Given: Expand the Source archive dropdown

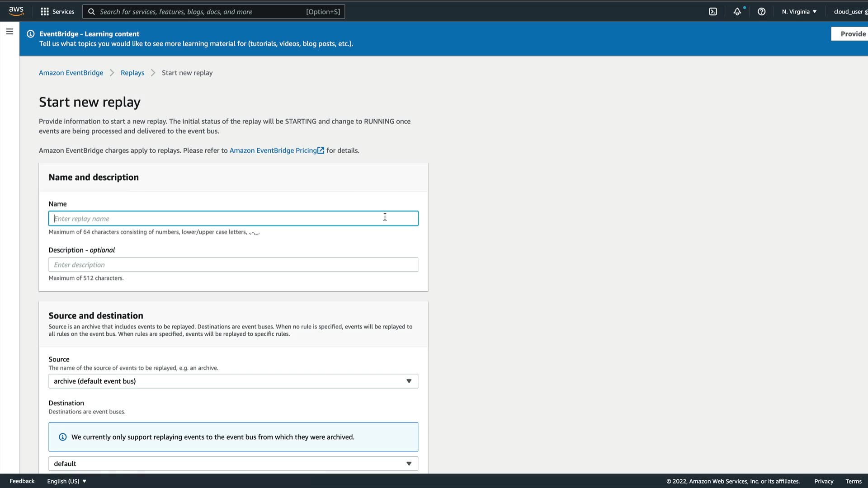Looking at the screenshot, I should (x=233, y=381).
